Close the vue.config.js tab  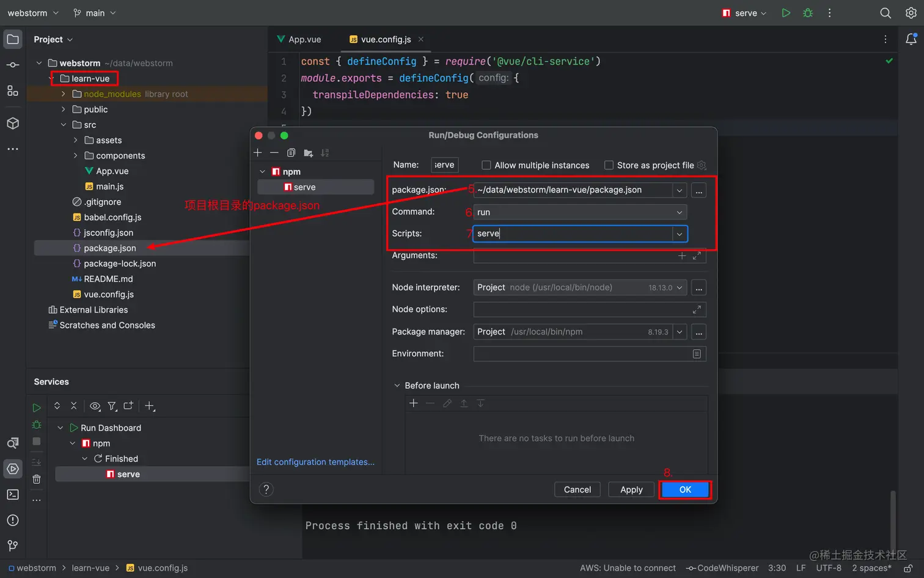[x=421, y=39]
